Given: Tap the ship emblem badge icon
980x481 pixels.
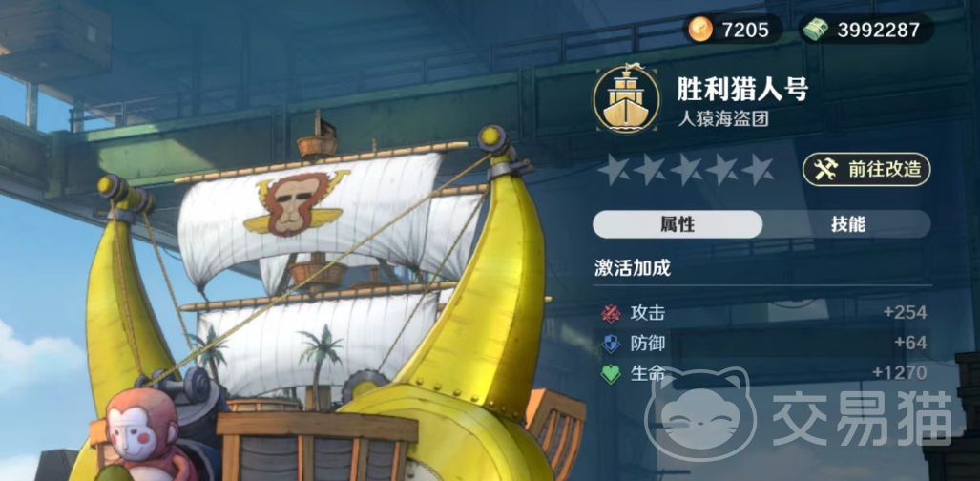Looking at the screenshot, I should [626, 99].
